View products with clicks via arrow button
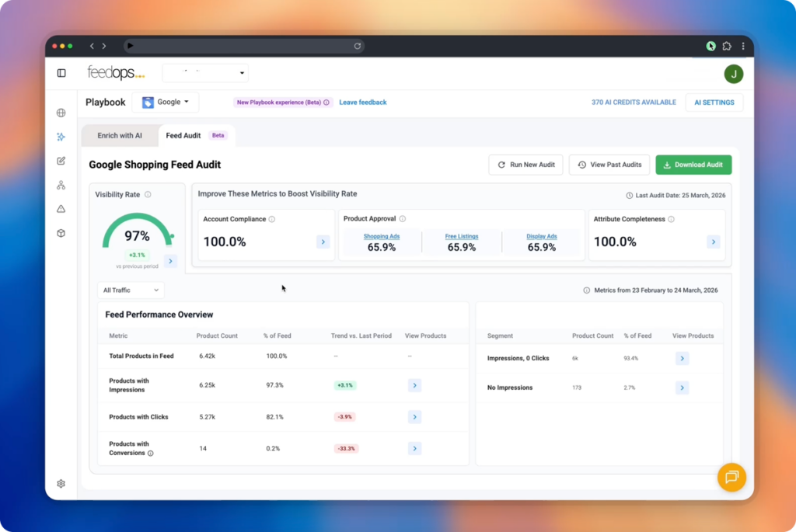This screenshot has width=796, height=532. (x=414, y=416)
